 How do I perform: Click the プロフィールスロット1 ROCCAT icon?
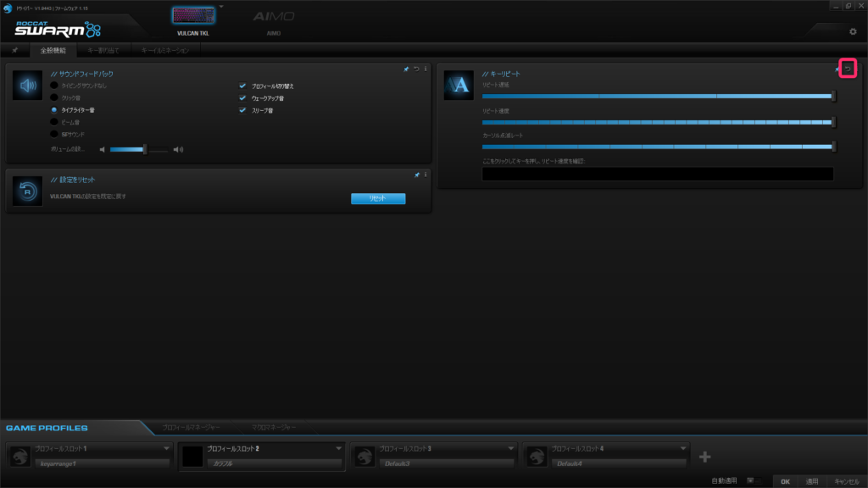click(x=20, y=457)
